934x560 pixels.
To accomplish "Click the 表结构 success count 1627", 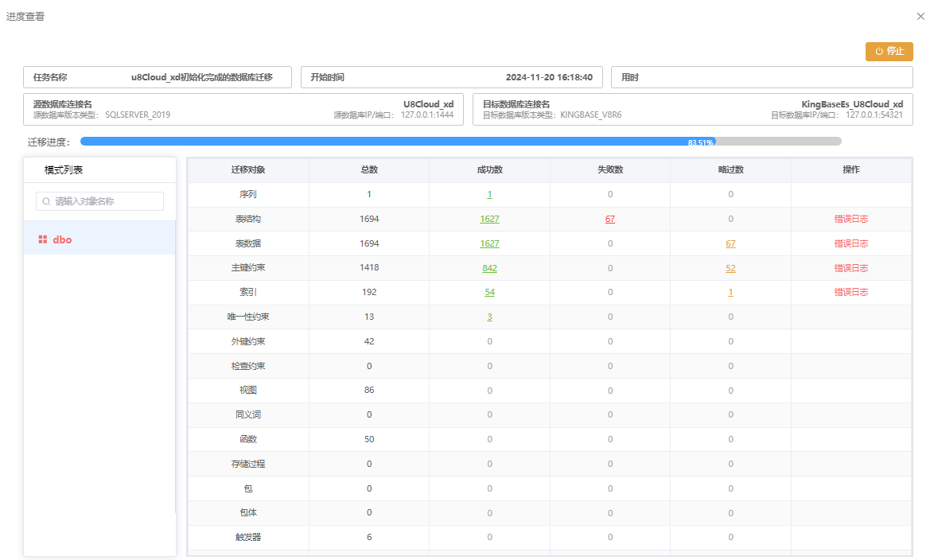I will (x=489, y=219).
